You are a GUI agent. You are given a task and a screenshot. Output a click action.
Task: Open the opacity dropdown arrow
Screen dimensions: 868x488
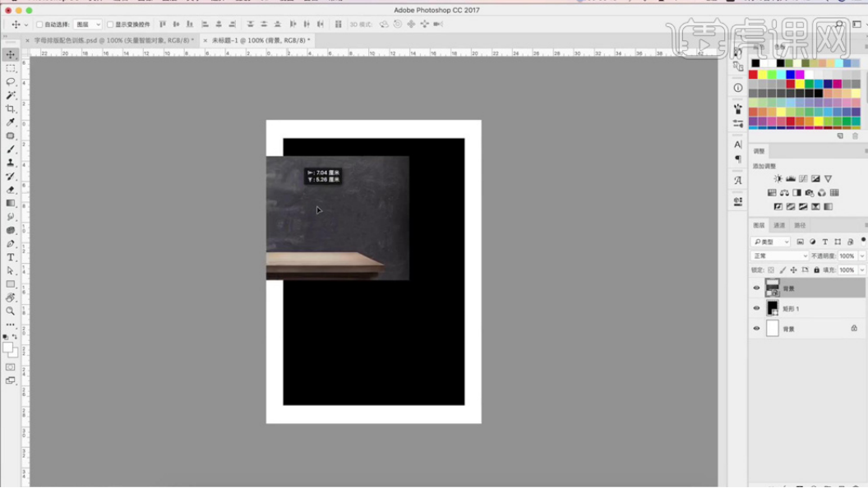coord(862,256)
